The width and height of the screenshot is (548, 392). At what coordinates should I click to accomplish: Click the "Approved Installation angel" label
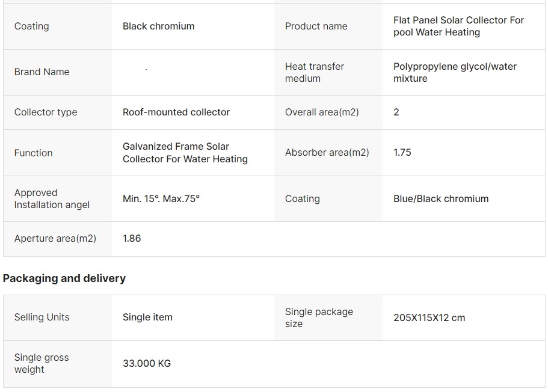52,199
